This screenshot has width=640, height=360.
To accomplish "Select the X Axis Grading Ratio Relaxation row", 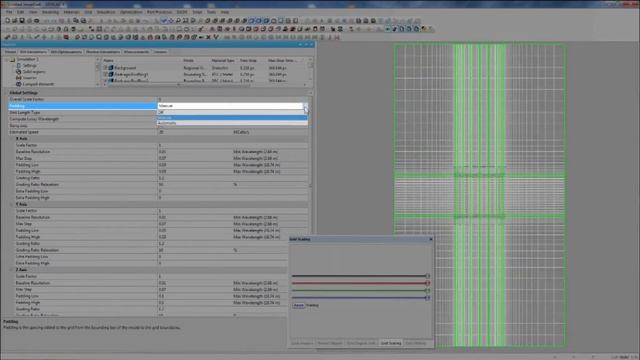I will tap(158, 184).
